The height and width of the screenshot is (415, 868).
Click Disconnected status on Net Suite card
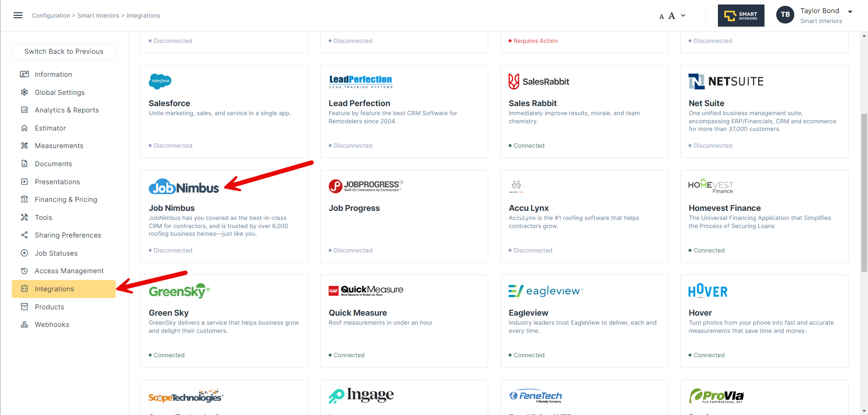tap(713, 145)
